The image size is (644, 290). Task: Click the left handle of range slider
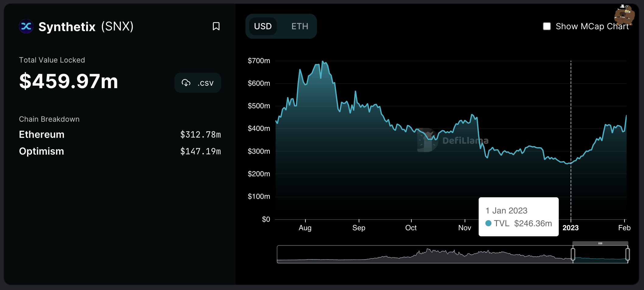(x=573, y=254)
